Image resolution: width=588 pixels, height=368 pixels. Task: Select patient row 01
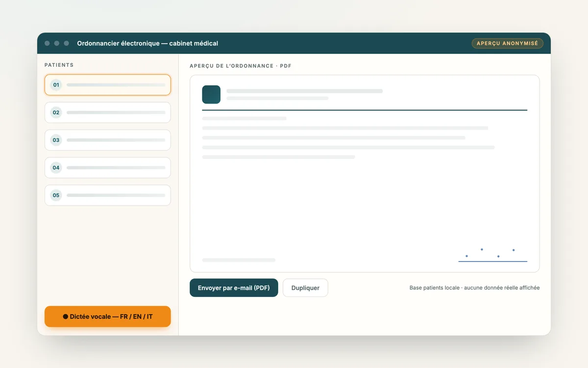click(x=108, y=85)
